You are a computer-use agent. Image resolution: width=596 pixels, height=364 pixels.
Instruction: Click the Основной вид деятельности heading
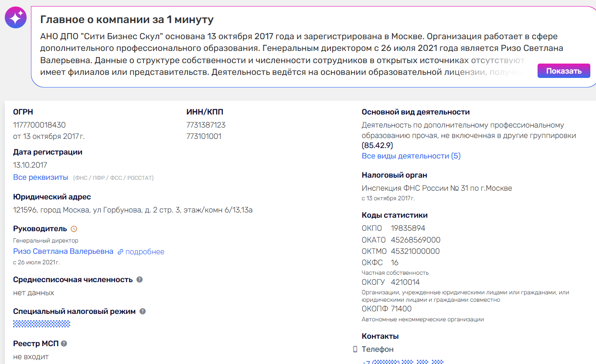tap(415, 112)
